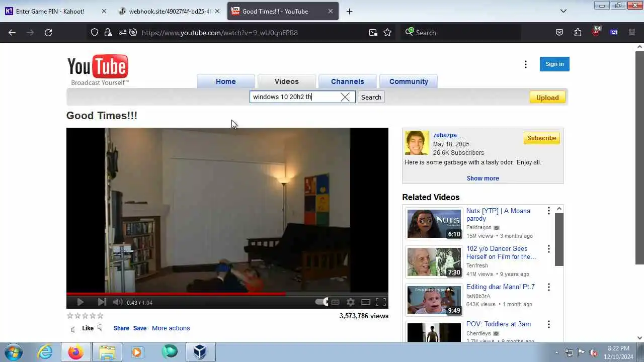Open picture-in-picture icon in address bar
The height and width of the screenshot is (362, 644).
tap(373, 32)
